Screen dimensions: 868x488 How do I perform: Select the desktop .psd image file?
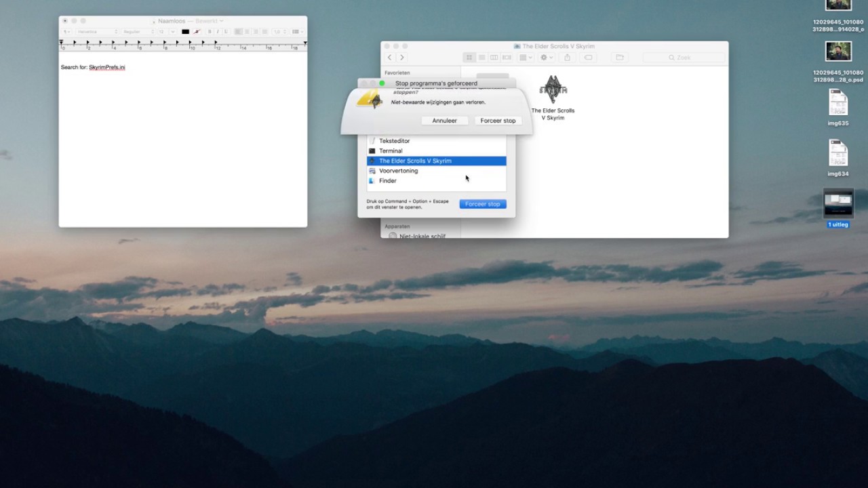(838, 62)
